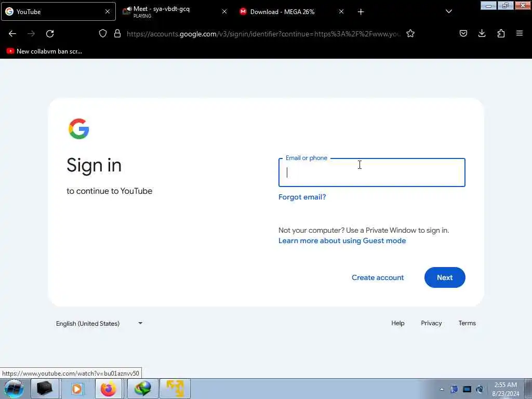Viewport: 532px width, 399px height.
Task: Expand the list all tabs chevron
Action: (x=448, y=11)
